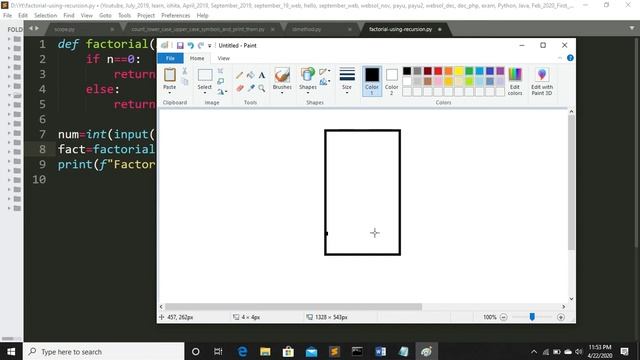640x360 pixels.
Task: Open Microsoft Edge from the taskbar
Action: [x=242, y=351]
